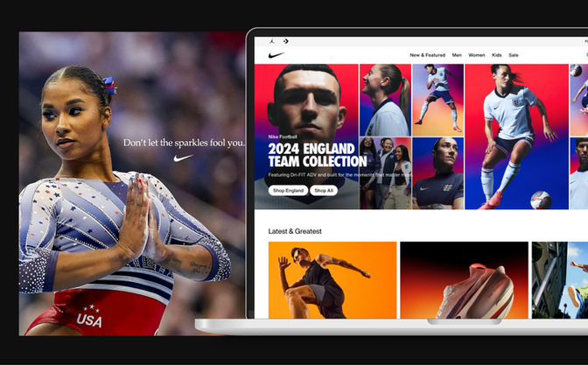Open the skateboarder street product card

click(560, 280)
